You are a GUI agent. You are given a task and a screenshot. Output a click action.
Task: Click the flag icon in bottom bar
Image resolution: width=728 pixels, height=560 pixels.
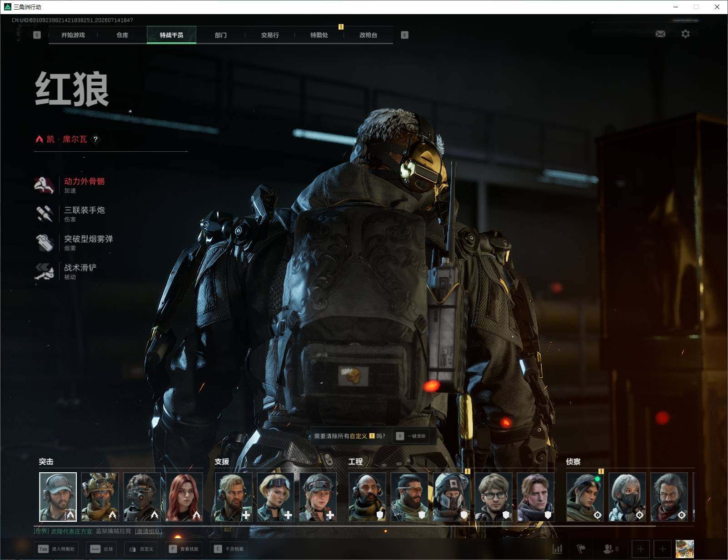(581, 549)
